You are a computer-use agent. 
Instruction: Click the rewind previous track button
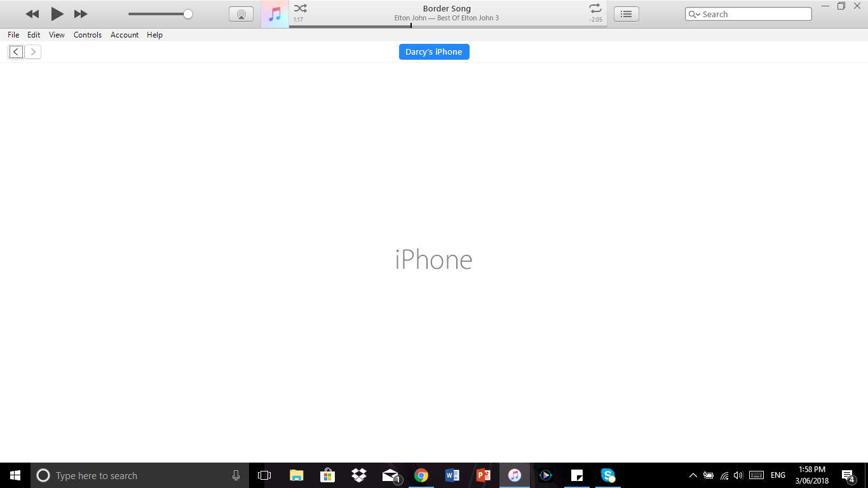click(x=32, y=14)
